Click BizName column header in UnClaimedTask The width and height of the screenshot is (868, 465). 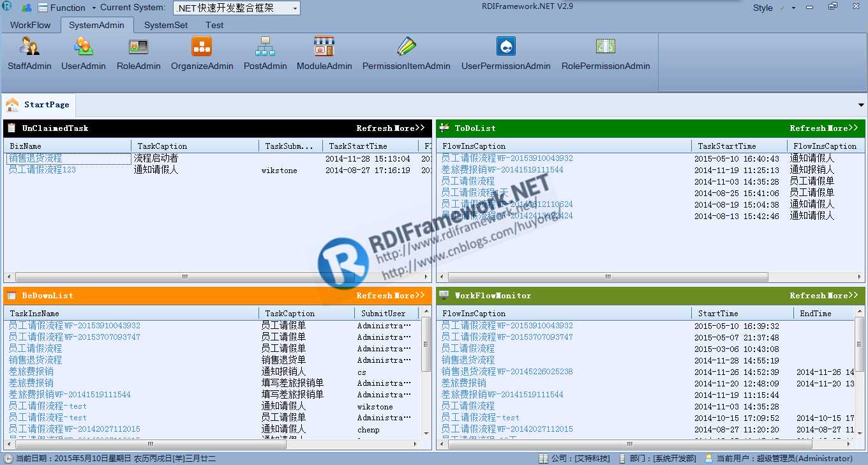[x=68, y=146]
